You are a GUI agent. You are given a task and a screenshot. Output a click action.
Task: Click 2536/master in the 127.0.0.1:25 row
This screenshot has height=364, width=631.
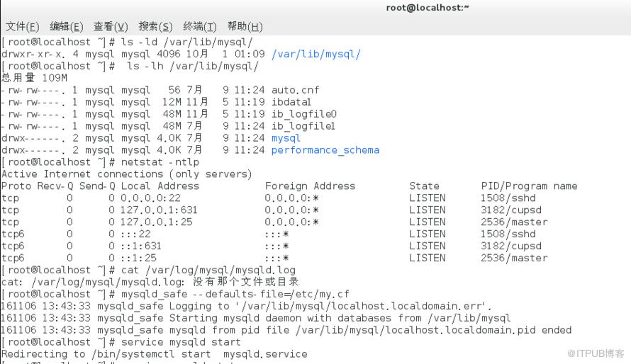click(x=514, y=222)
